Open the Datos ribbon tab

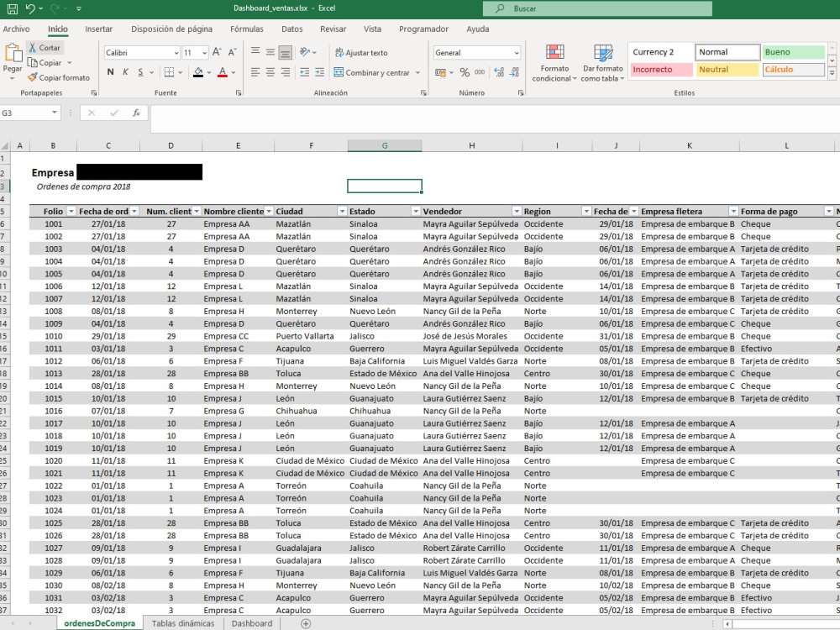[x=292, y=29]
